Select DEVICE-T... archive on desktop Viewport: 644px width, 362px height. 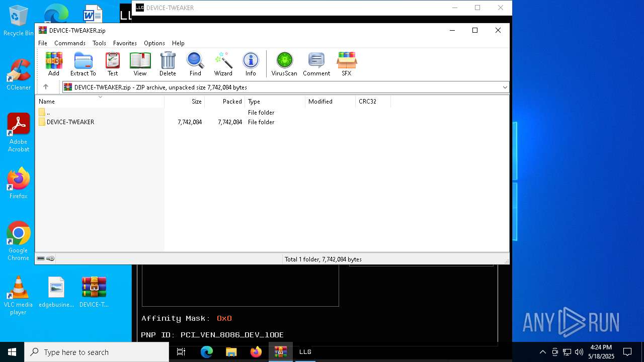click(x=94, y=292)
